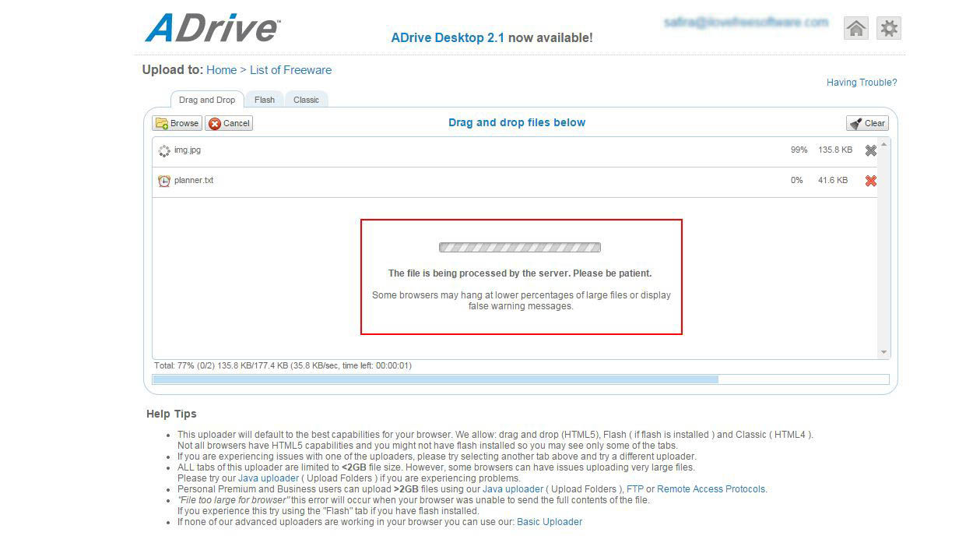Click the spinner icon beside img.jpg
980x543 pixels.
click(x=164, y=150)
